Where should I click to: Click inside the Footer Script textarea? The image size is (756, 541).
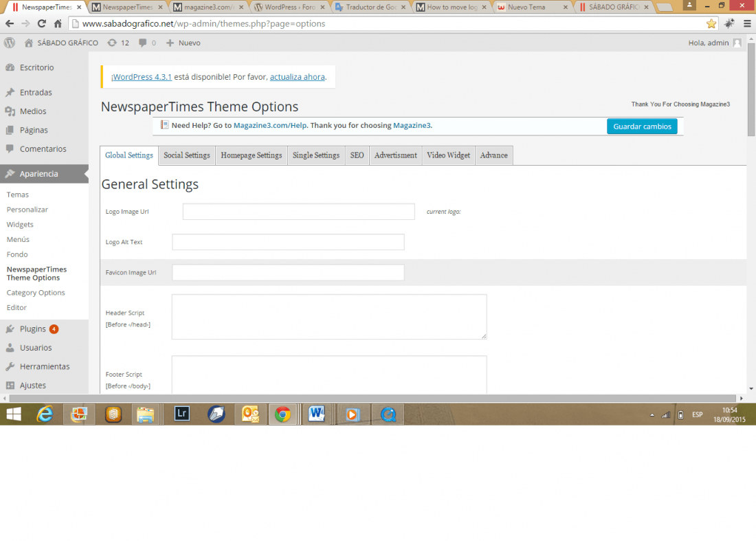tap(329, 375)
